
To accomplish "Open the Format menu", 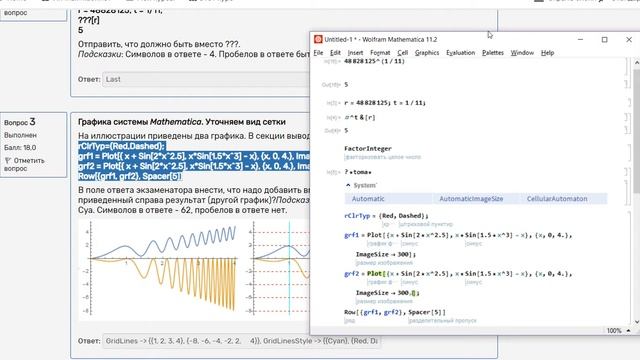I will [380, 53].
